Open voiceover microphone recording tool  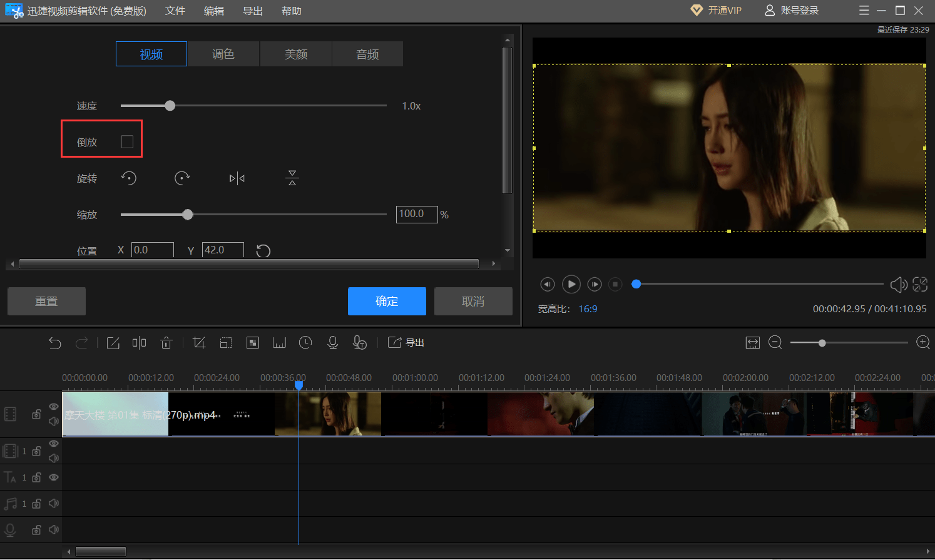pyautogui.click(x=333, y=342)
